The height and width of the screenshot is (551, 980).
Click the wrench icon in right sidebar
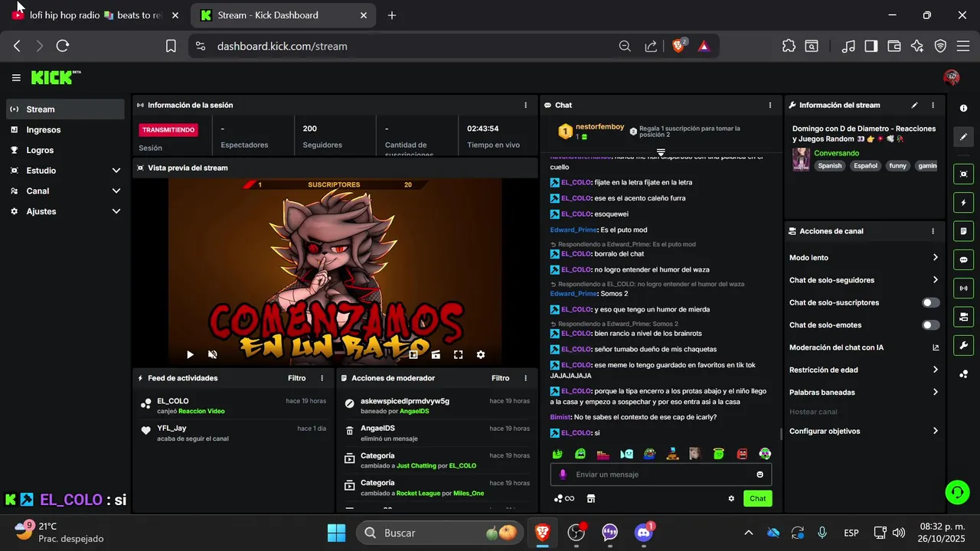pyautogui.click(x=963, y=344)
